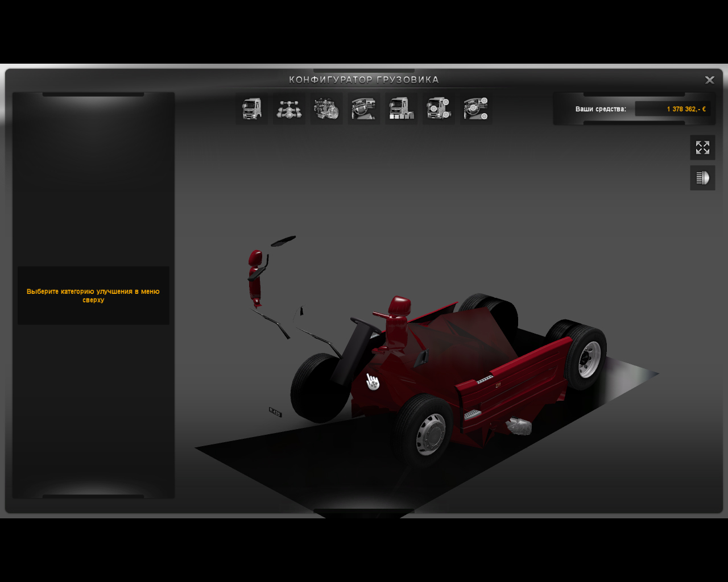Viewport: 728px width, 582px height.
Task: Open the truck cab category
Action: click(x=251, y=109)
